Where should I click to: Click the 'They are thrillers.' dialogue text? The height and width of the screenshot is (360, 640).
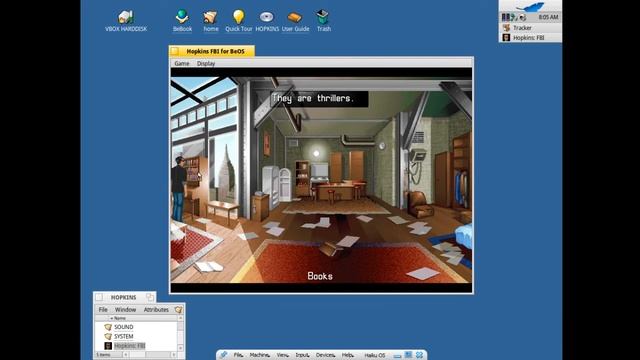pyautogui.click(x=313, y=98)
